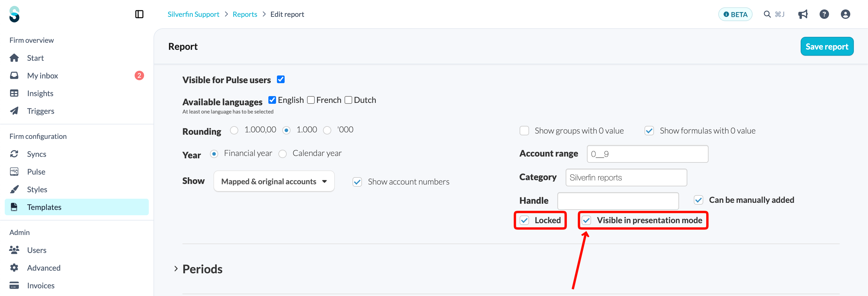Click the Styles brush icon
The image size is (868, 296).
[x=14, y=189]
